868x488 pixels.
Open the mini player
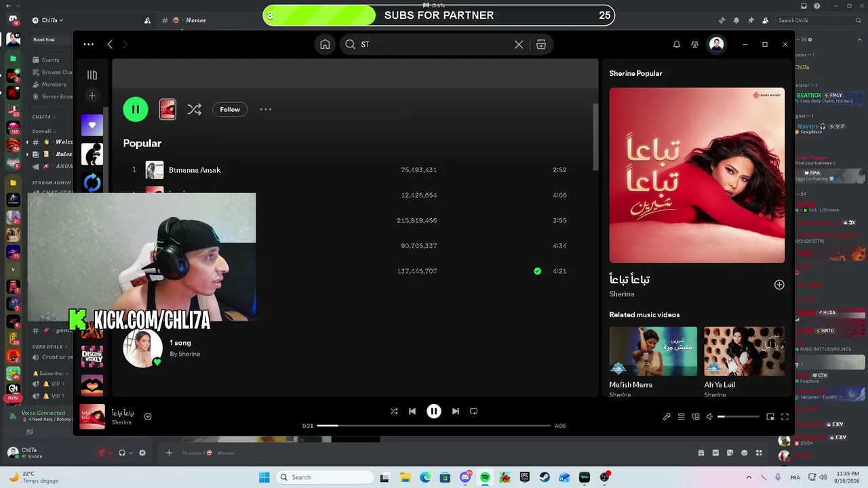pos(770,417)
